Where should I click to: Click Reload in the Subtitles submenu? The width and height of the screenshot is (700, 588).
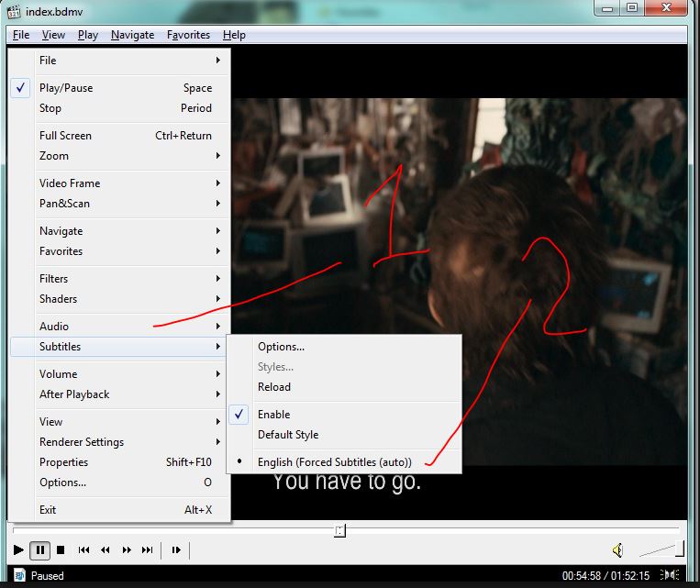pyautogui.click(x=274, y=387)
